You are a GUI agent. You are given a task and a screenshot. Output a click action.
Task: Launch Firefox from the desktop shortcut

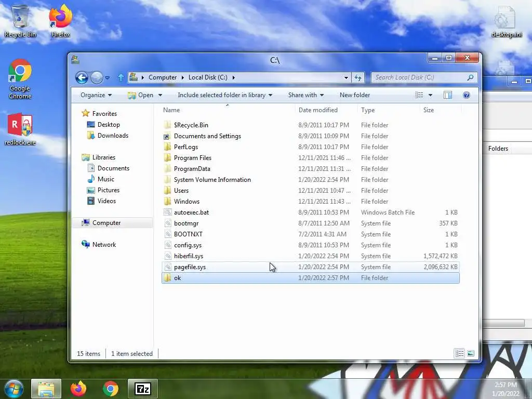60,20
